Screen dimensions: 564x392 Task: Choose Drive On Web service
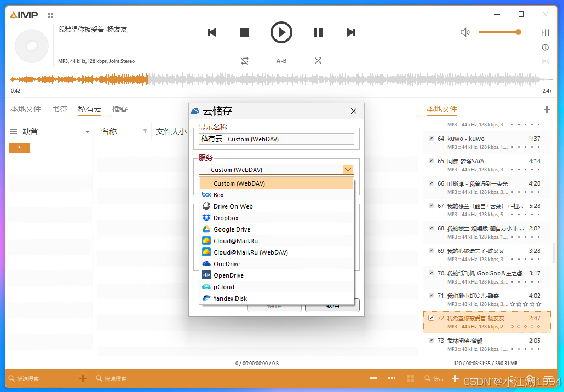pyautogui.click(x=276, y=206)
